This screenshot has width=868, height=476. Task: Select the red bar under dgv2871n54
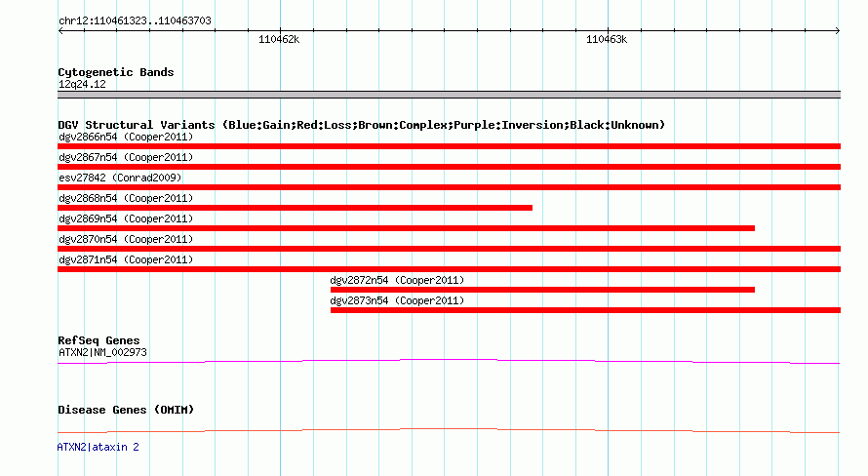point(449,269)
